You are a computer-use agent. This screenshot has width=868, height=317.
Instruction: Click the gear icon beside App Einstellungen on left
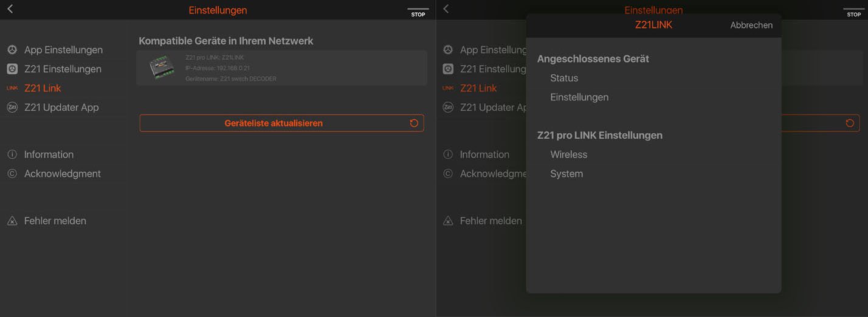pos(12,50)
